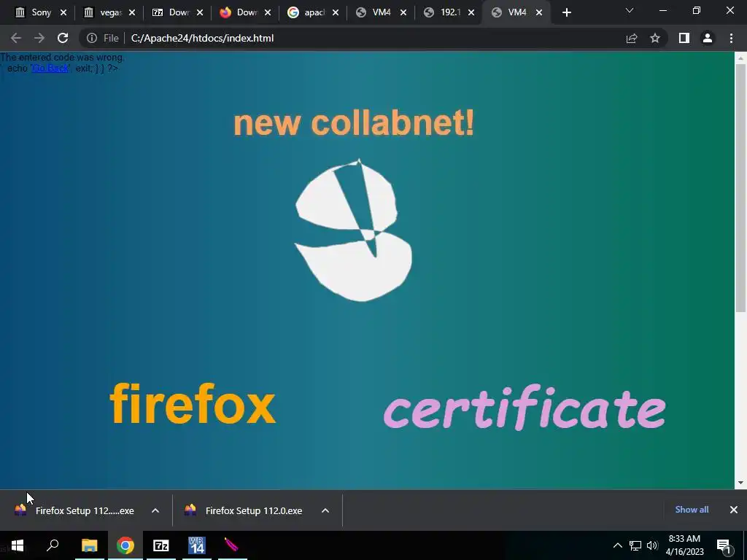Go forward with the browser forward arrow
This screenshot has width=747, height=560.
(39, 38)
